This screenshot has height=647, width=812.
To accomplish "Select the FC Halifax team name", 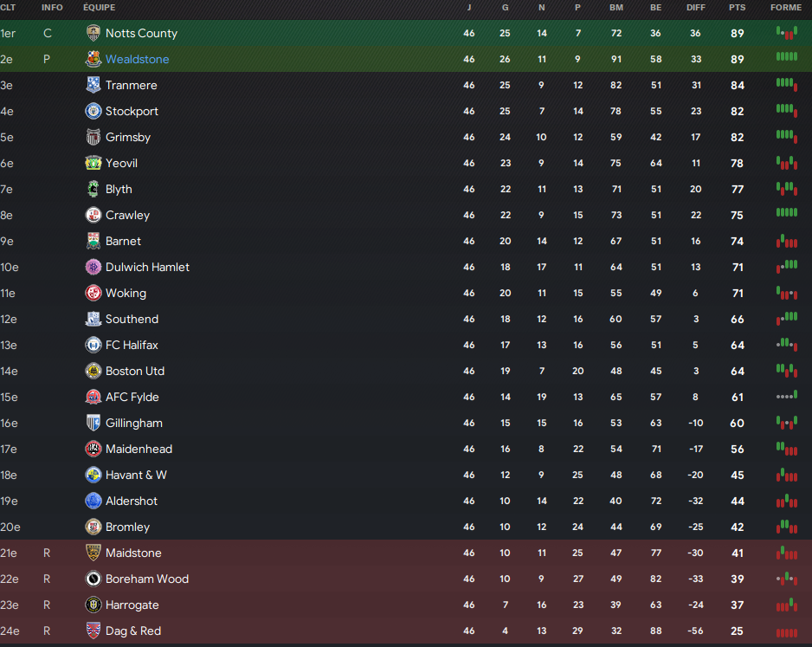I will [132, 345].
